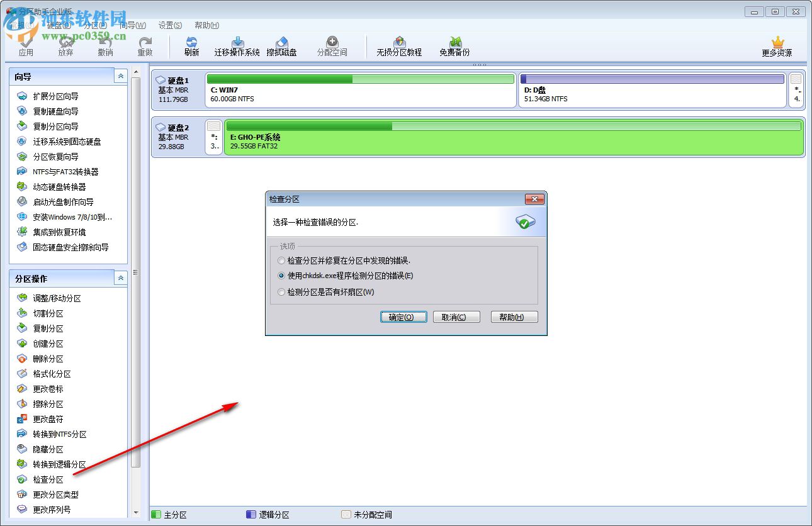This screenshot has height=526, width=812.
Task: Select the chkdsk.exe detection option
Action: pyautogui.click(x=281, y=276)
